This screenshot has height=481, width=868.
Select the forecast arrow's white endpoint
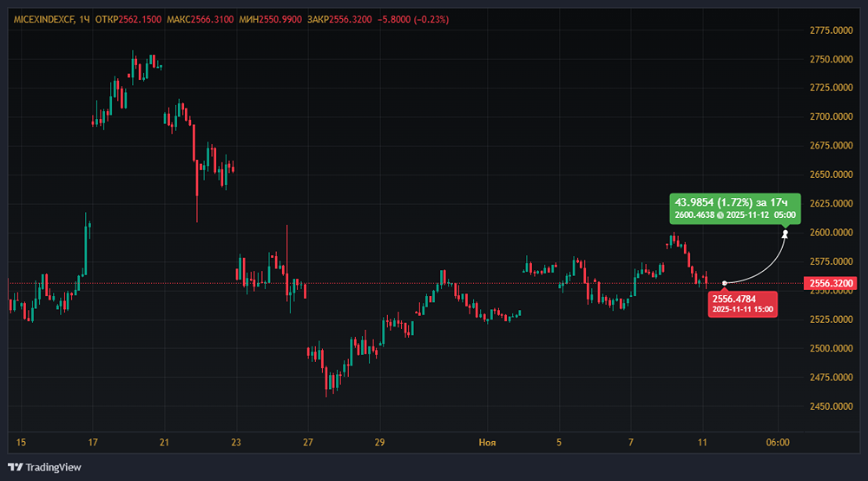(786, 232)
